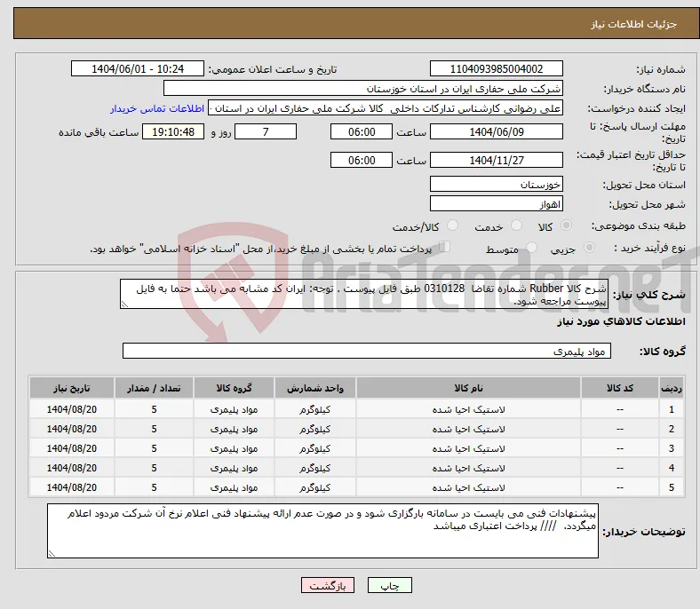Click the تاریخ نیاز column header
Image resolution: width=700 pixels, height=609 pixels.
pyautogui.click(x=72, y=388)
